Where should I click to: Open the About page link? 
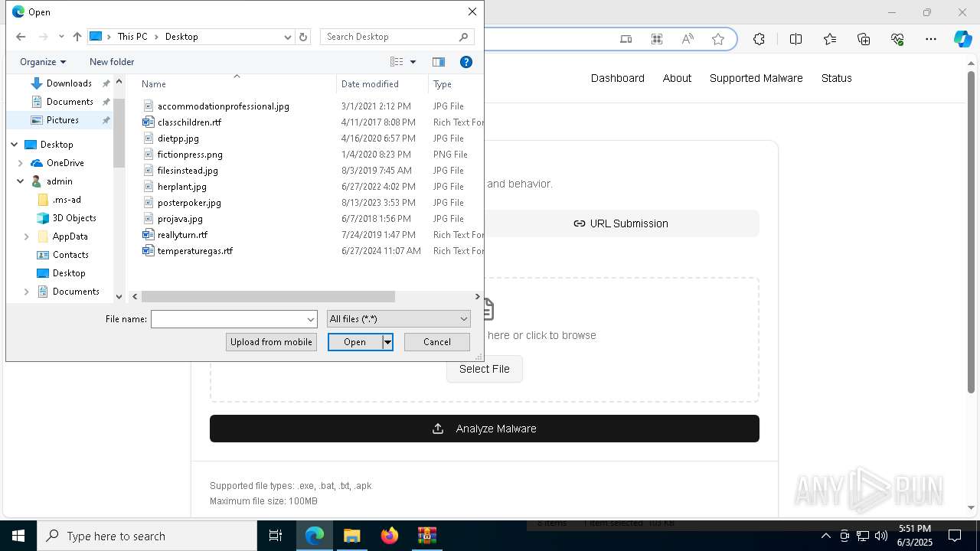click(677, 78)
